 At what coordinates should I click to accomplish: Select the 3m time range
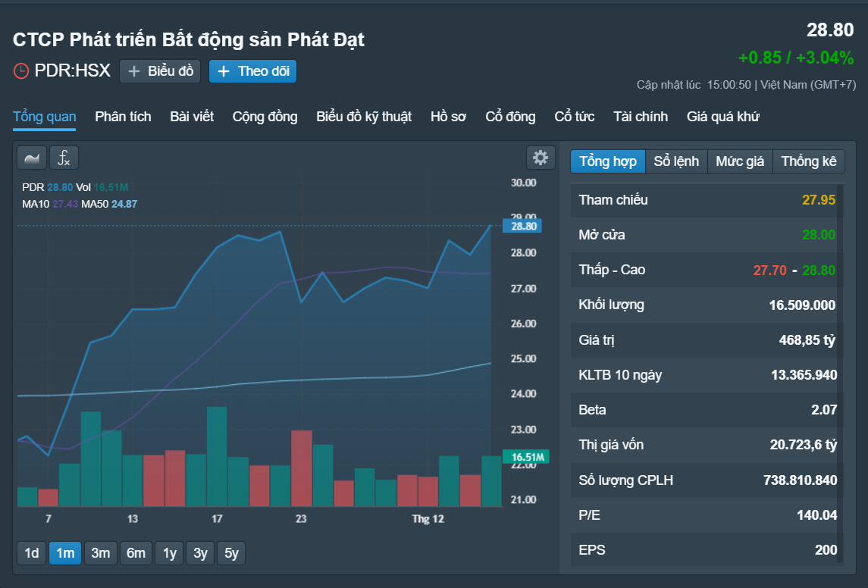pyautogui.click(x=100, y=552)
